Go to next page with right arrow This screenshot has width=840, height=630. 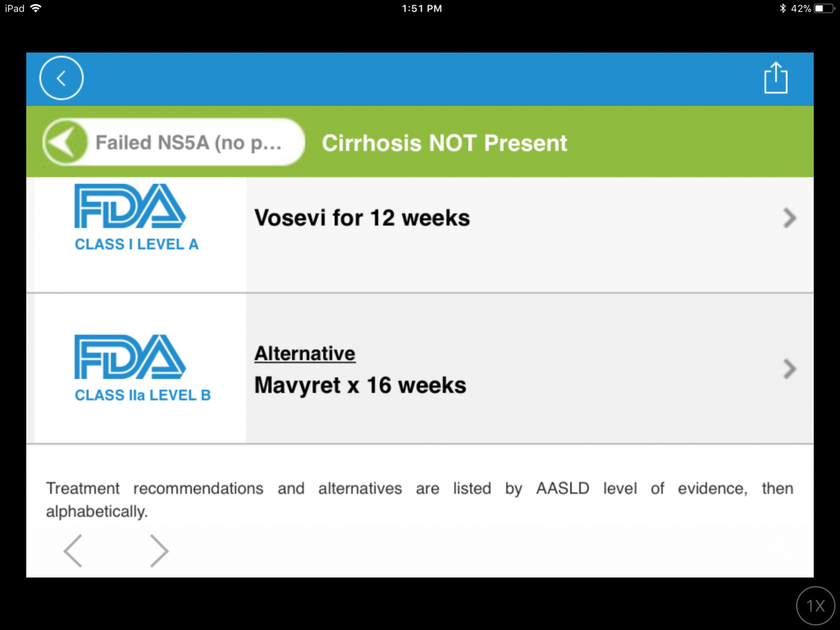[x=159, y=551]
